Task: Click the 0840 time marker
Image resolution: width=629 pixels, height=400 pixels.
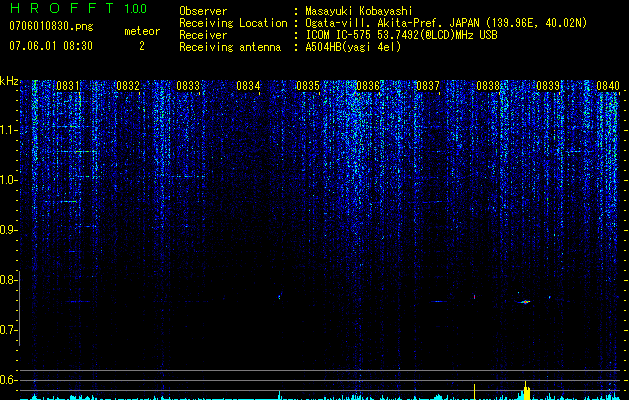Action: pos(608,85)
